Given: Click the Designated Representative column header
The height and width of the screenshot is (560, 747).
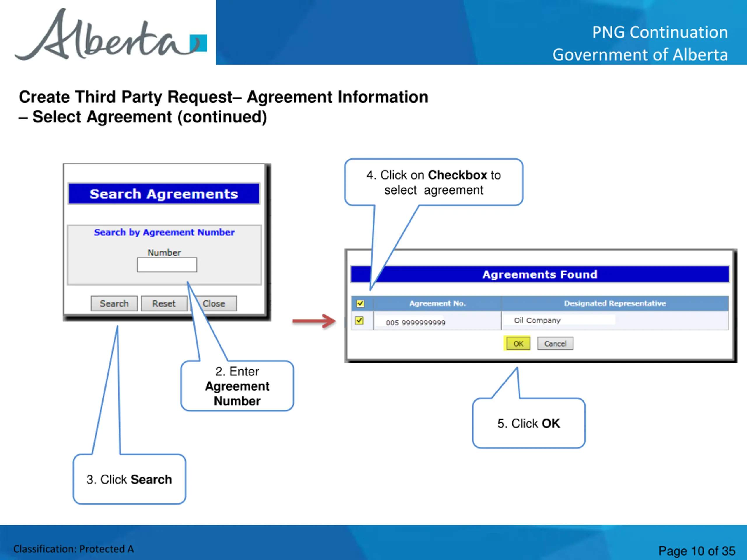Looking at the screenshot, I should coord(615,303).
